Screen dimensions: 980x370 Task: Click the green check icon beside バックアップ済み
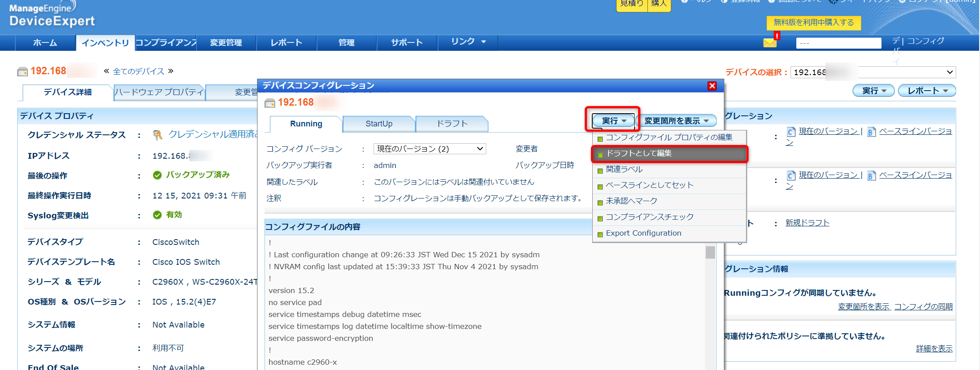click(x=157, y=175)
